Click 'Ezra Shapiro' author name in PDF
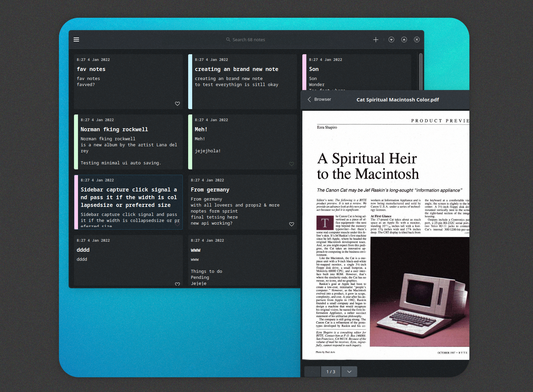This screenshot has width=533, height=392. coord(327,127)
